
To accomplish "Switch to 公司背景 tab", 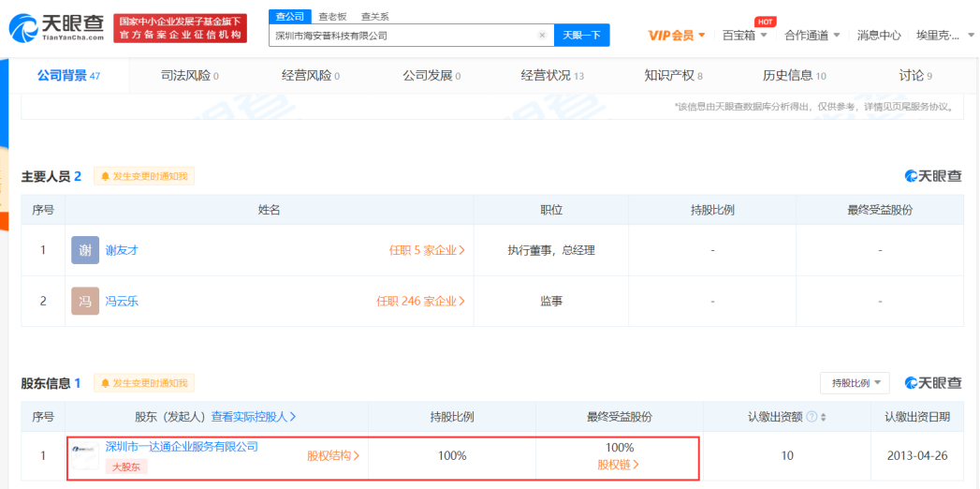I will click(x=68, y=76).
